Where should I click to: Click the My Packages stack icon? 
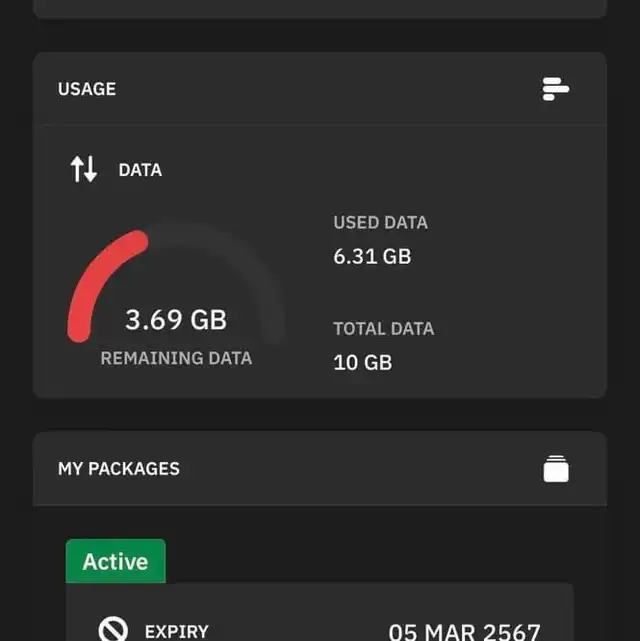tap(556, 468)
